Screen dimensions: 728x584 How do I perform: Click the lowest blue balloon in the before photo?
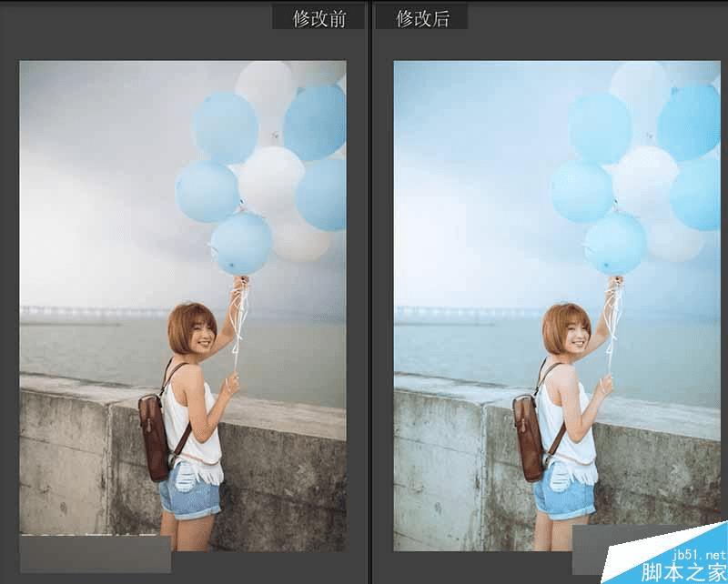241,244
